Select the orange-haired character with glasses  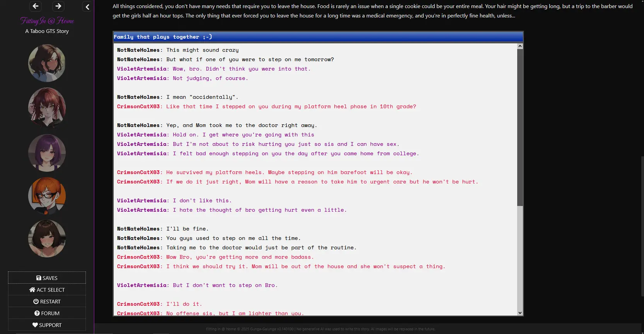pyautogui.click(x=47, y=196)
